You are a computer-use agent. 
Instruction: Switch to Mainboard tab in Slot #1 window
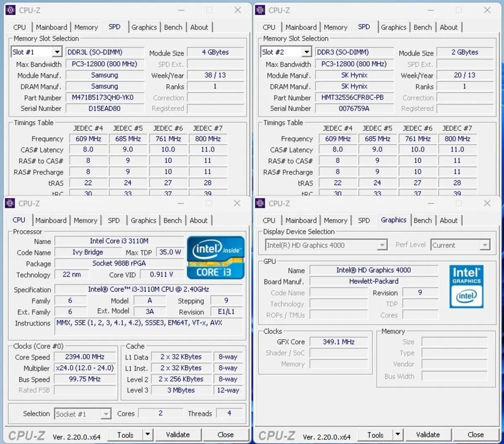(51, 27)
